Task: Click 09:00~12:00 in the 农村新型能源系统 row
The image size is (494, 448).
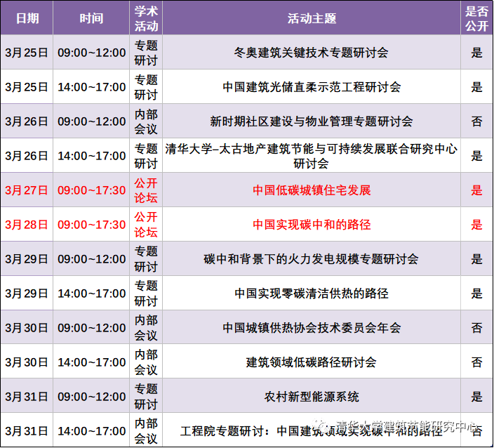Action: click(x=91, y=396)
